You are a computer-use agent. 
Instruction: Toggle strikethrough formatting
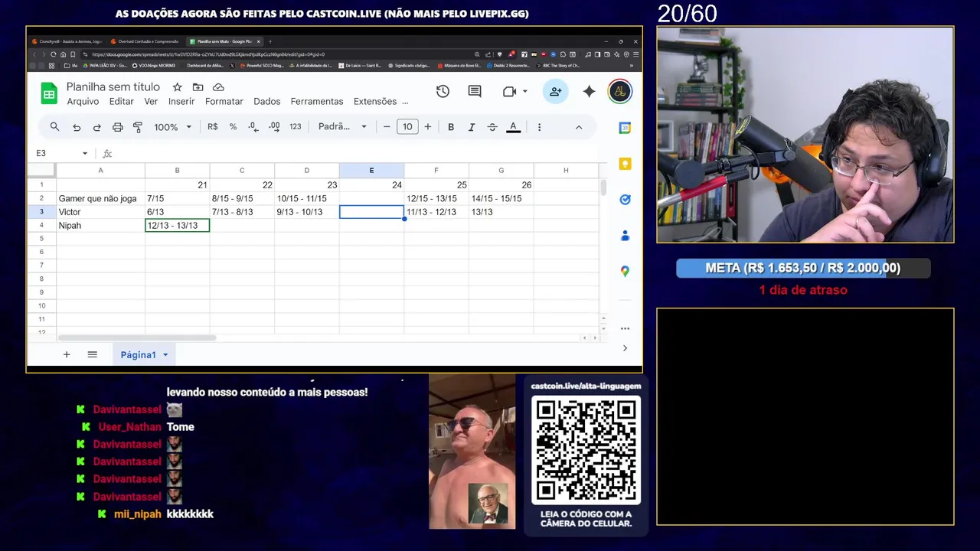pos(492,127)
